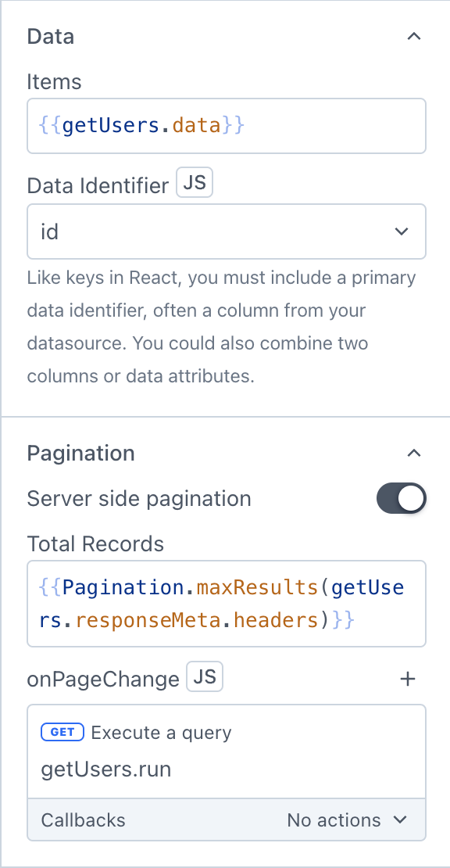450x868 pixels.
Task: Add an onPageChange action with the plus icon
Action: click(407, 678)
